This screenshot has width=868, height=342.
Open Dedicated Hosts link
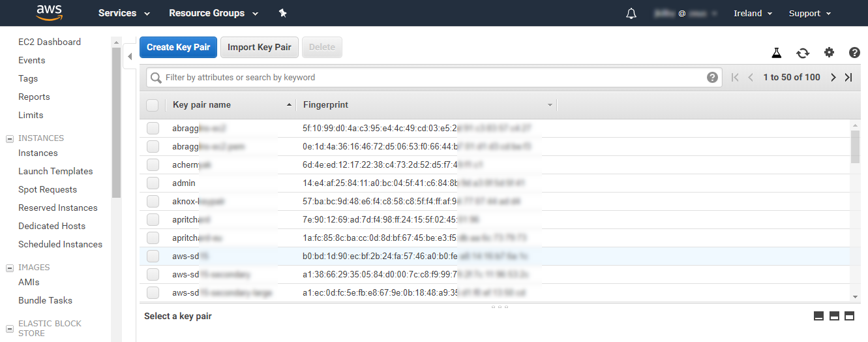pos(52,226)
